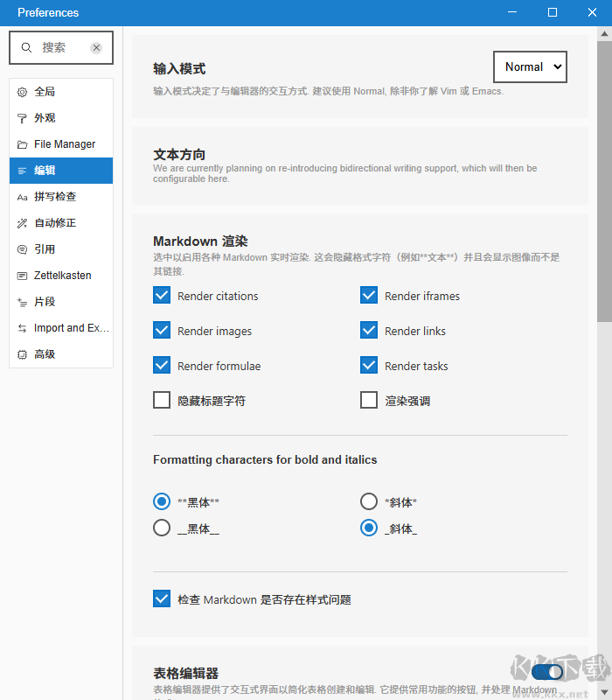Select the 编辑 tab
612x700 pixels.
61,171
